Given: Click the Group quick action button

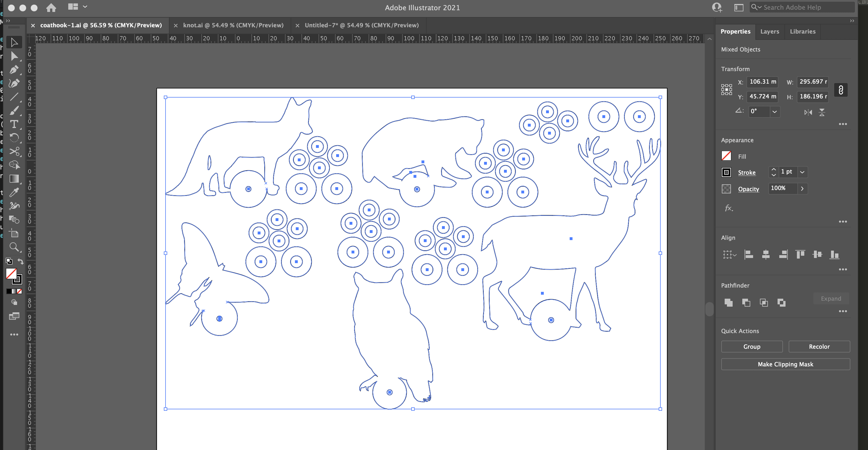Looking at the screenshot, I should tap(751, 346).
